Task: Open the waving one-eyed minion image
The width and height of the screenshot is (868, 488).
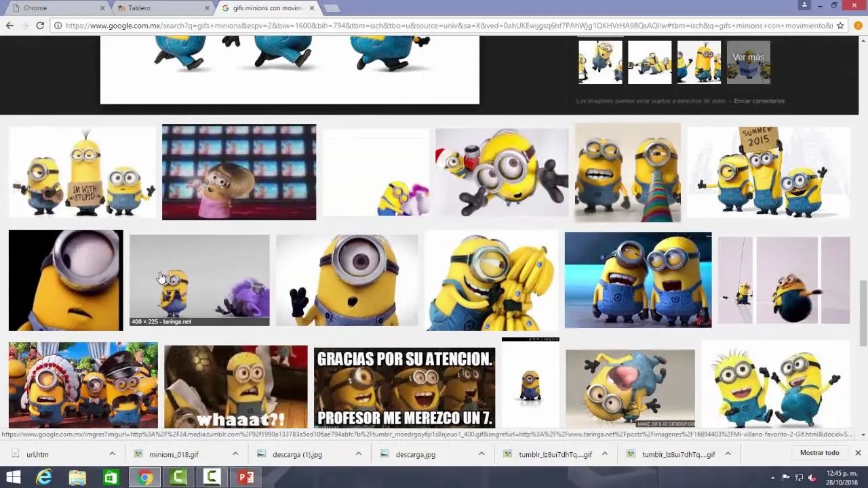Action: point(347,281)
